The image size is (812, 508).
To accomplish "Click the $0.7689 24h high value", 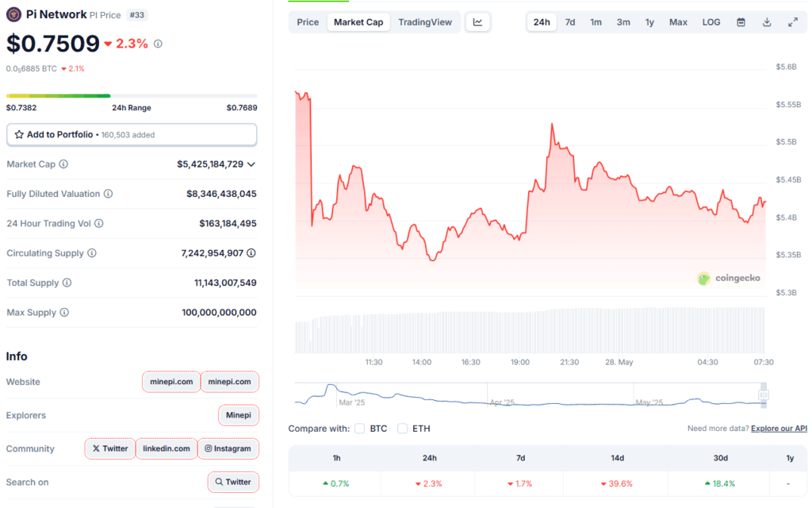I will click(241, 108).
